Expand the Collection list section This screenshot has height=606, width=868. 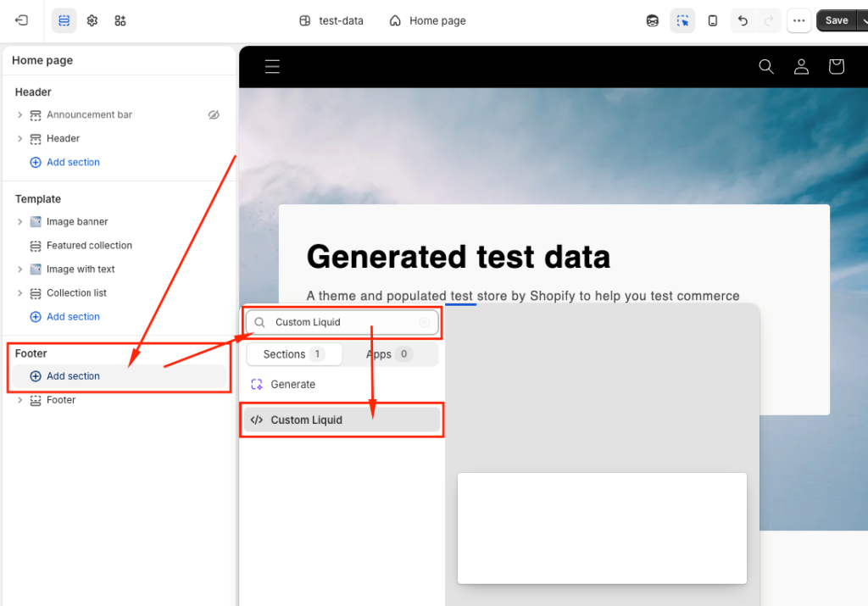pos(20,292)
